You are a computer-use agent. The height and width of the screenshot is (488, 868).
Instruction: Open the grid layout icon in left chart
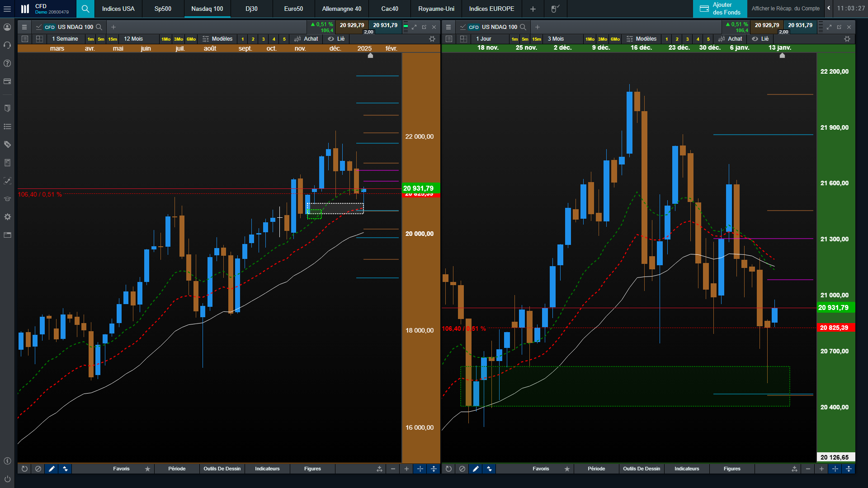[x=39, y=39]
